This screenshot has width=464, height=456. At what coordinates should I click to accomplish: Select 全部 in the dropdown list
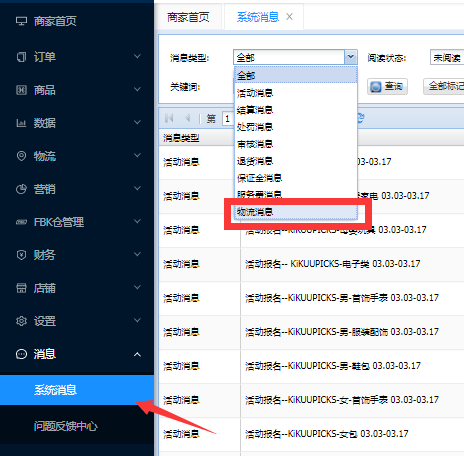pyautogui.click(x=296, y=75)
